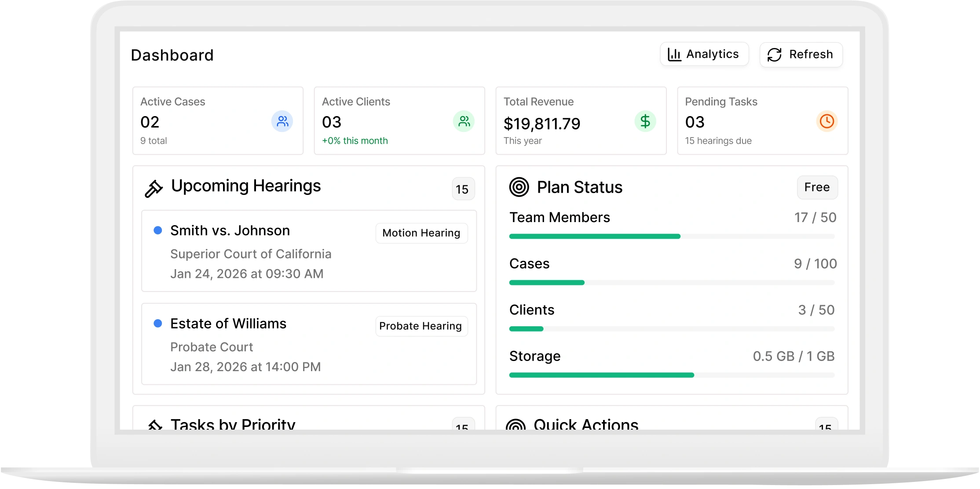Click 'Jan 28, 2026 at 14:00 PM'
The height and width of the screenshot is (489, 980).
click(245, 367)
